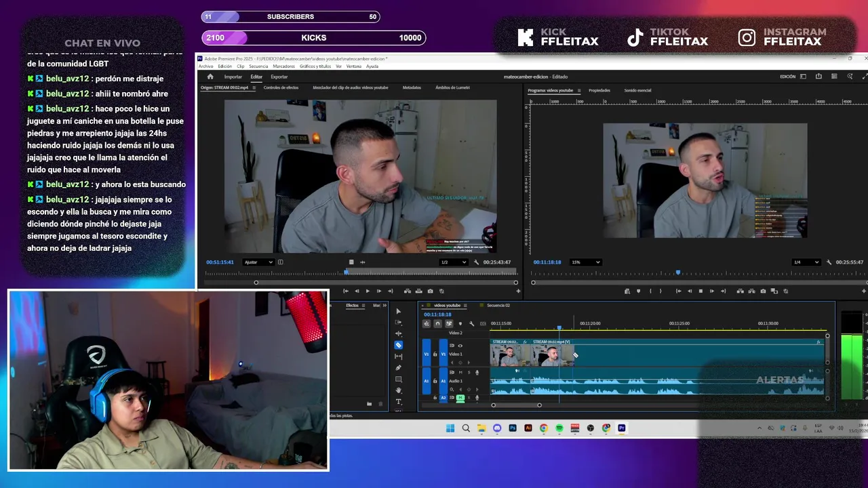Viewport: 868px width, 488px height.
Task: Select the Pen tool in Premiere
Action: 398,367
